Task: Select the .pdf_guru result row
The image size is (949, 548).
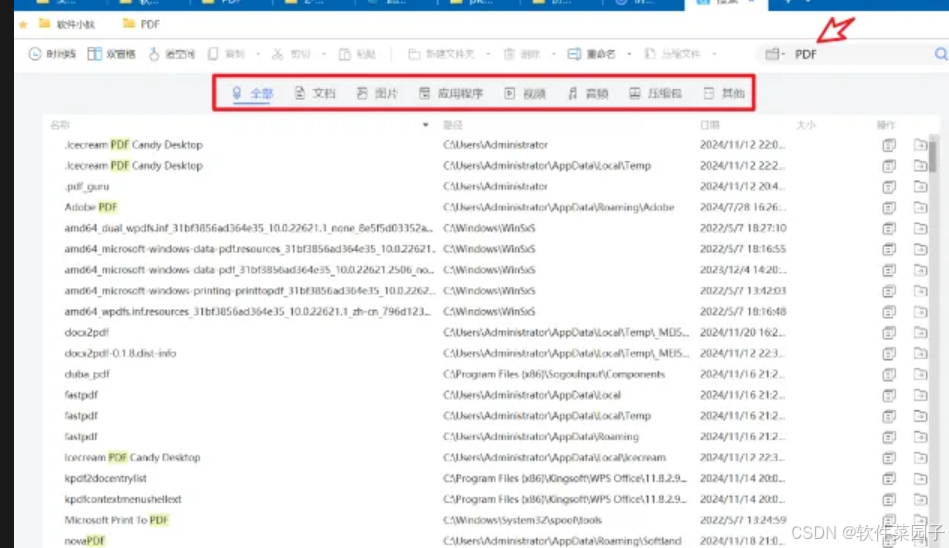Action: pos(487,187)
